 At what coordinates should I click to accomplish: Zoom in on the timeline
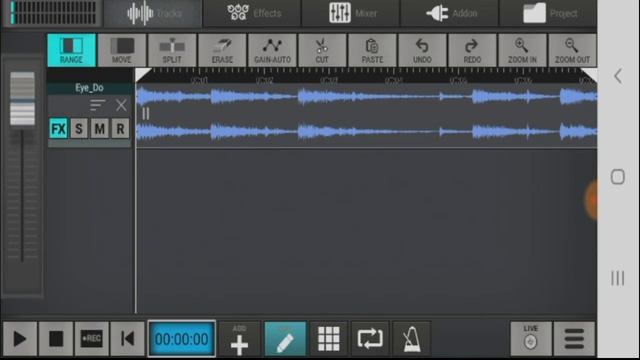(522, 50)
